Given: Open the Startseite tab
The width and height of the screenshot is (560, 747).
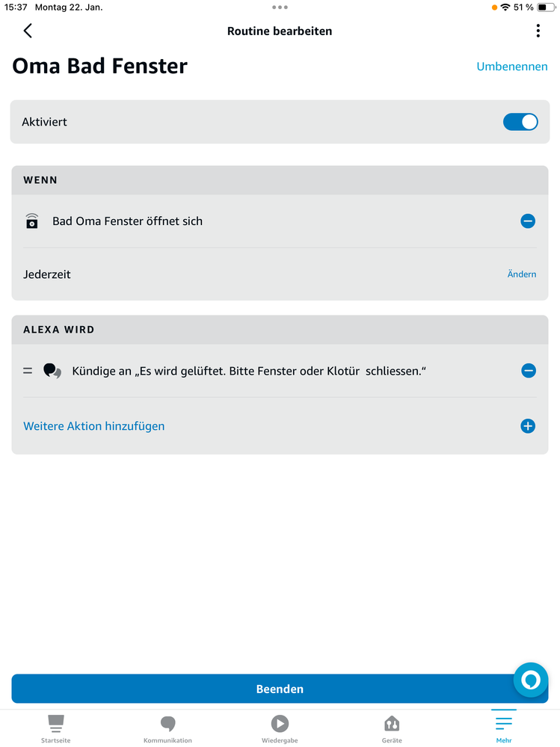Looking at the screenshot, I should pos(56,728).
